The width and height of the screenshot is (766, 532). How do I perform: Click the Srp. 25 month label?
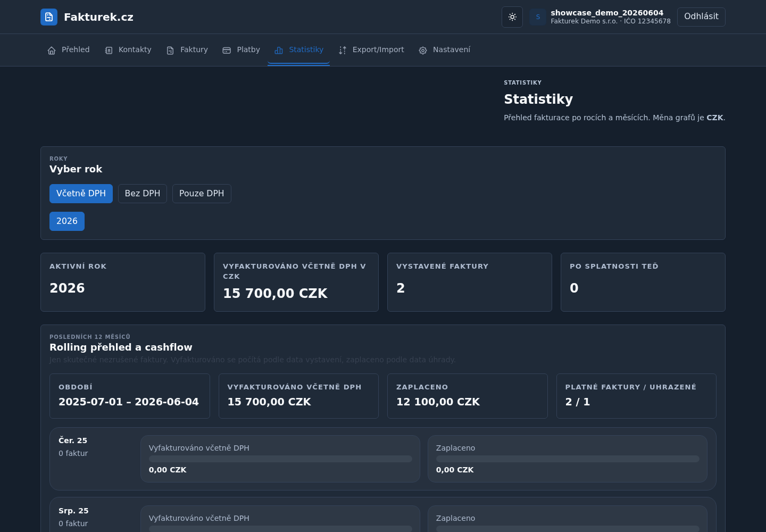click(x=73, y=511)
